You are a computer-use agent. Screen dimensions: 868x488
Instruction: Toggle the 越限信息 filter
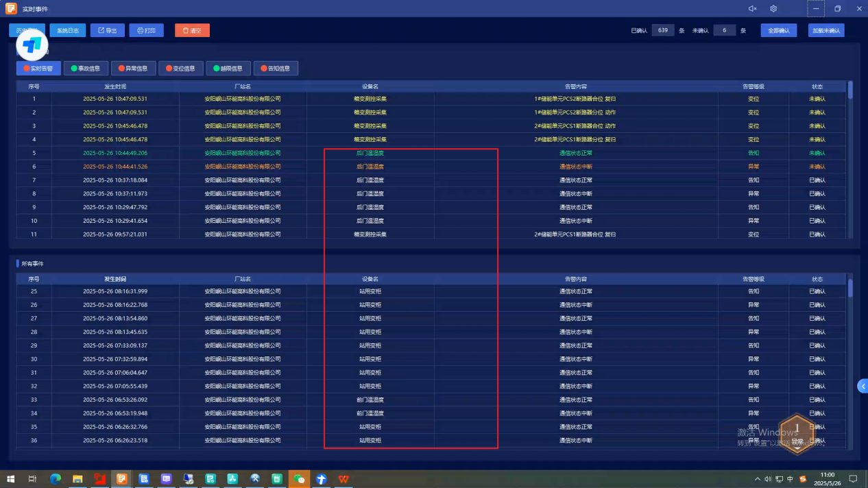228,69
